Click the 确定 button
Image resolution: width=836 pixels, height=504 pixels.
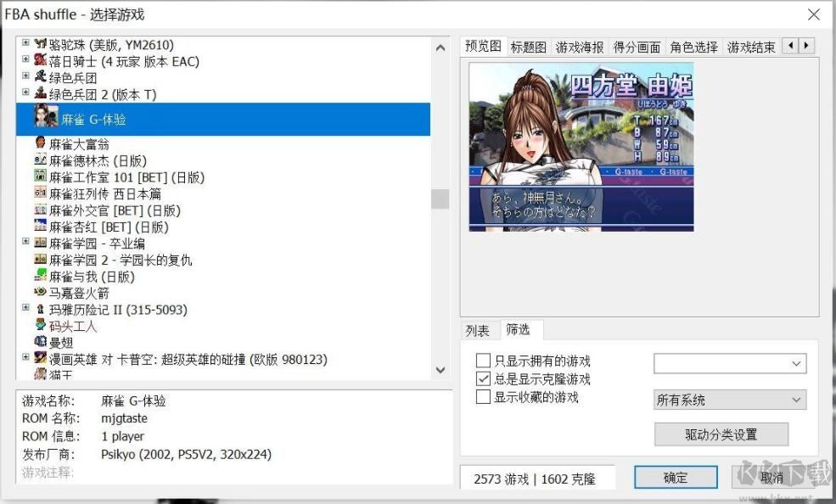(676, 478)
